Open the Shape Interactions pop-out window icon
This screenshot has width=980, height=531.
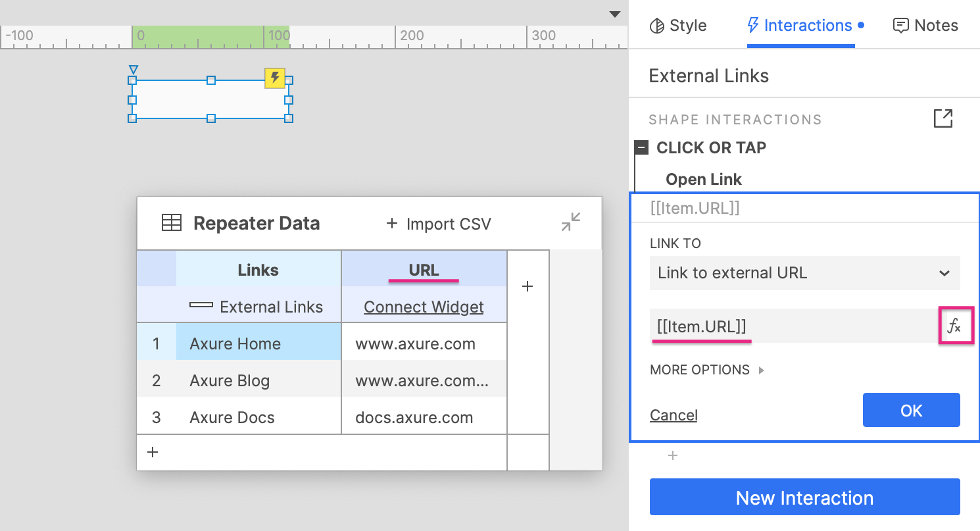[x=943, y=119]
